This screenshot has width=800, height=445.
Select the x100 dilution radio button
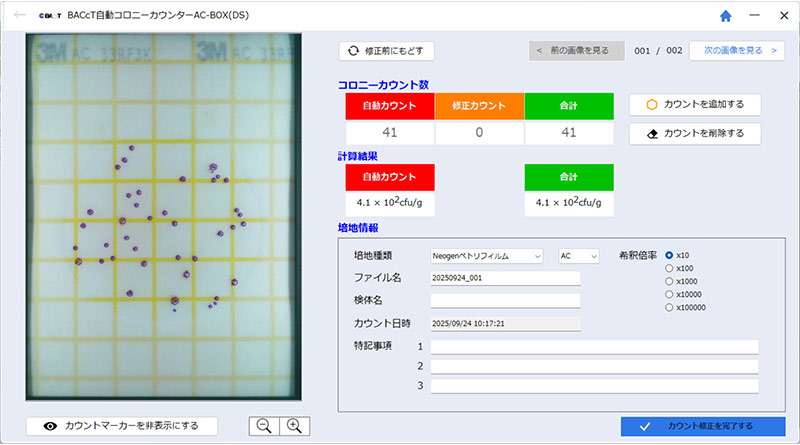pyautogui.click(x=670, y=268)
